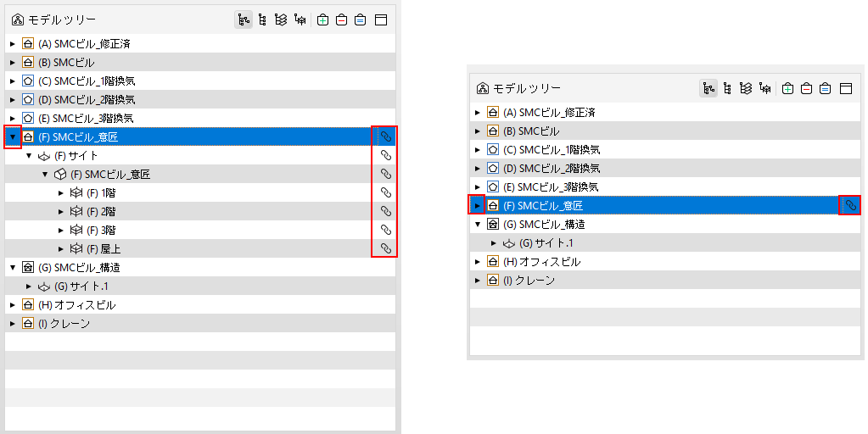Select (A) SMCビル_修正済 in right panel
This screenshot has width=868, height=434.
[665, 112]
